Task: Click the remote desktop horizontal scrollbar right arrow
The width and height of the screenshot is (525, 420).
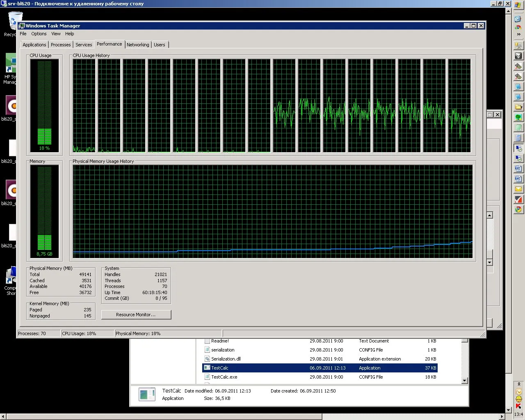Action: click(502, 417)
